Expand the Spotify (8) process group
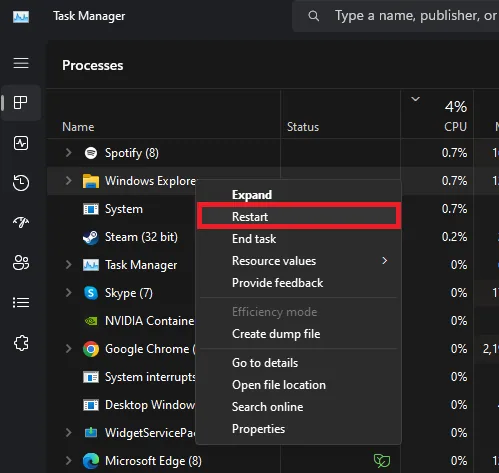Image resolution: width=499 pixels, height=473 pixels. [x=68, y=153]
